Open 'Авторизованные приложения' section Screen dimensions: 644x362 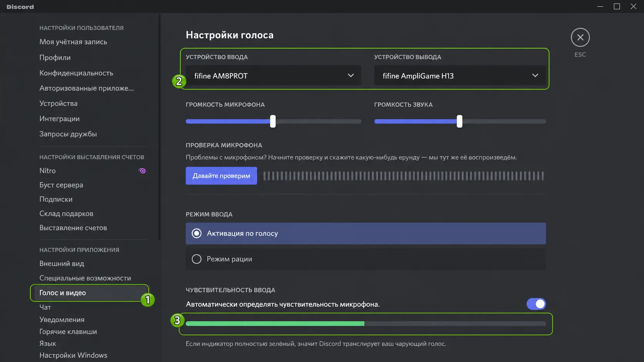[87, 88]
